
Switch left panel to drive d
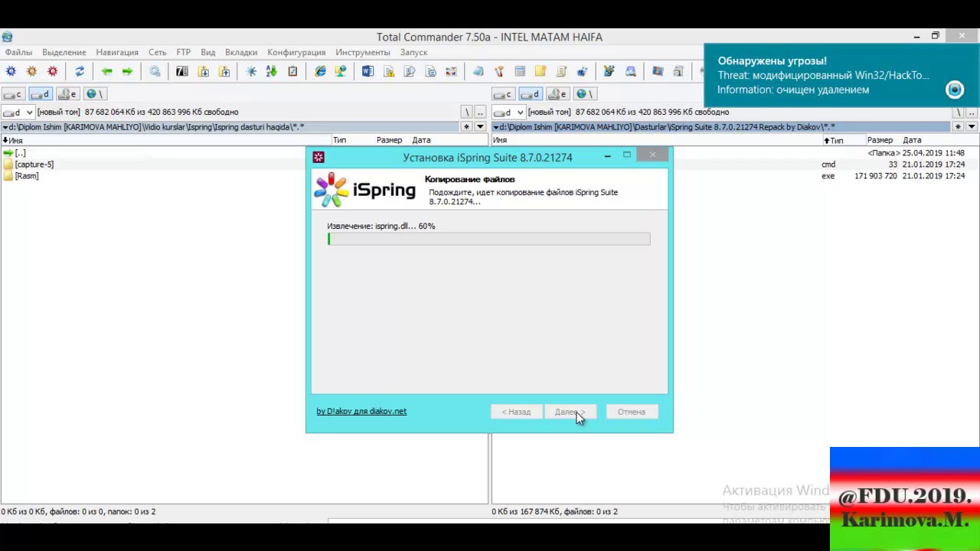40,93
